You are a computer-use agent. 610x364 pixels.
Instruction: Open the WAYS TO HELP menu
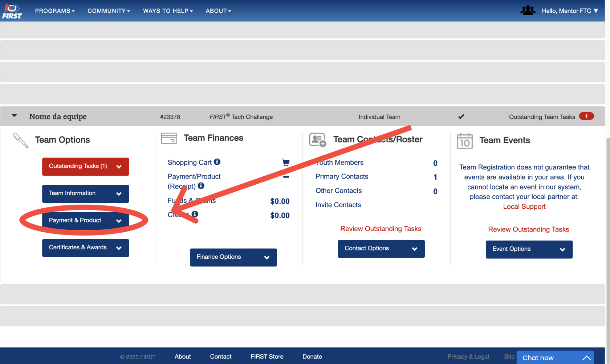[168, 11]
